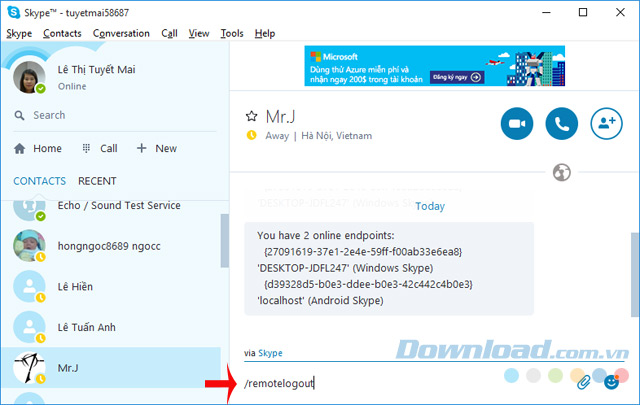Select contact Lê Hiền
The height and width of the screenshot is (405, 640).
(111, 287)
